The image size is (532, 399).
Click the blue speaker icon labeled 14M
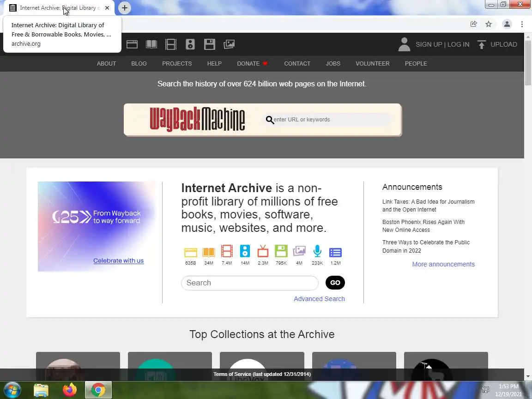pos(245,251)
